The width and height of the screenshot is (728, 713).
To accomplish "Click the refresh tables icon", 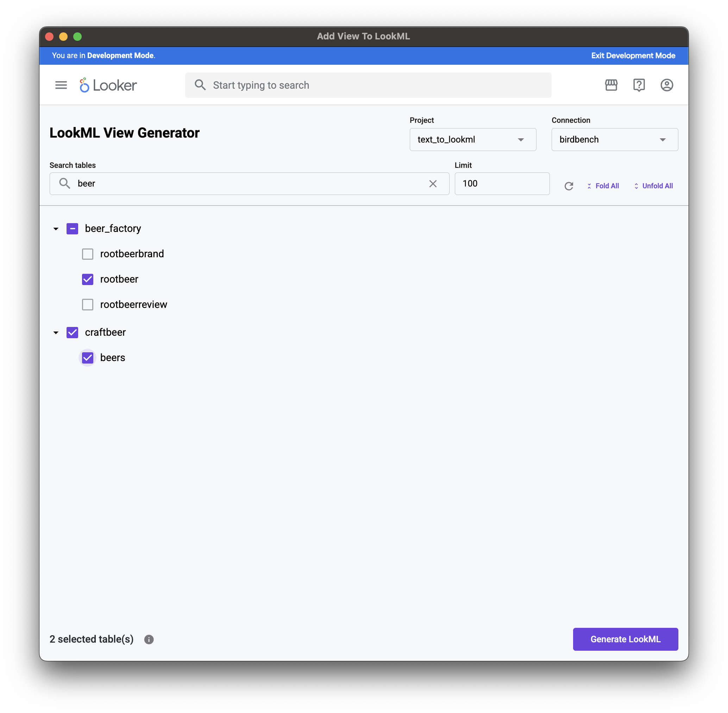I will click(x=569, y=186).
